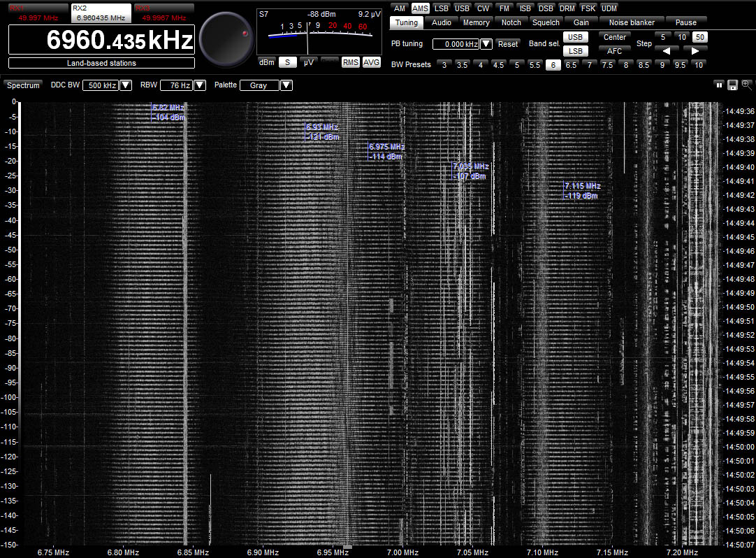
Task: Select the RX1 receiver tab
Action: pyautogui.click(x=38, y=13)
